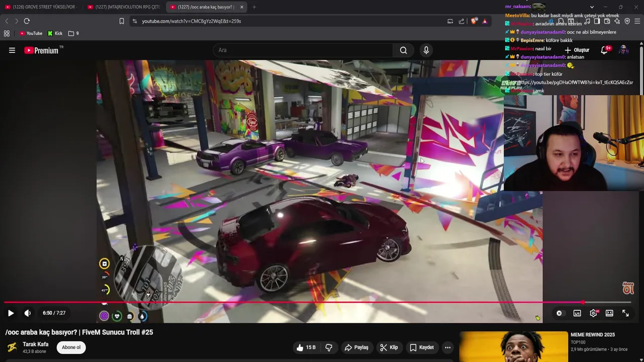Viewport: 644px width, 362px height.
Task: Play the YouTube video
Action: pyautogui.click(x=11, y=313)
